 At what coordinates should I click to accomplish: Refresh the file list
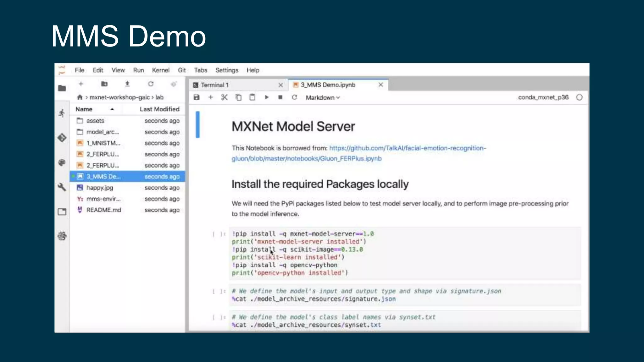(151, 84)
